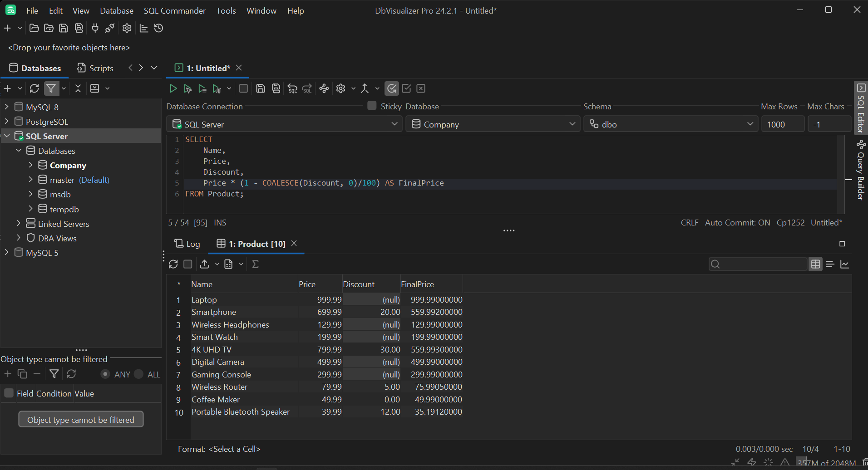Select the ANY filter radio button
The width and height of the screenshot is (868, 470).
coord(104,374)
